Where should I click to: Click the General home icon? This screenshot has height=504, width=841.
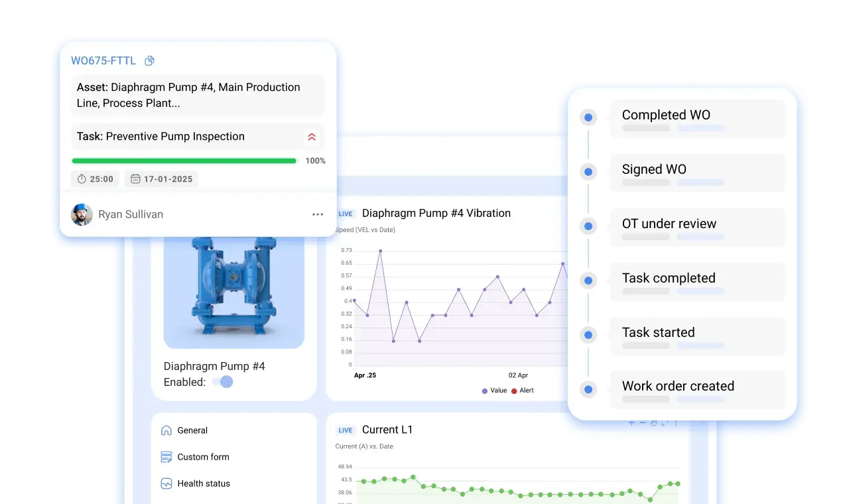coord(166,430)
